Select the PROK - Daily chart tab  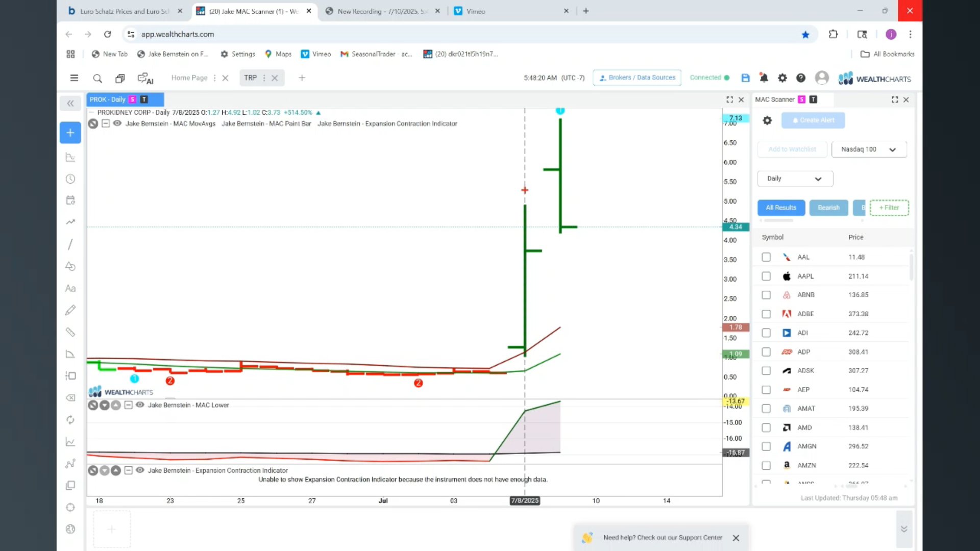(x=125, y=99)
